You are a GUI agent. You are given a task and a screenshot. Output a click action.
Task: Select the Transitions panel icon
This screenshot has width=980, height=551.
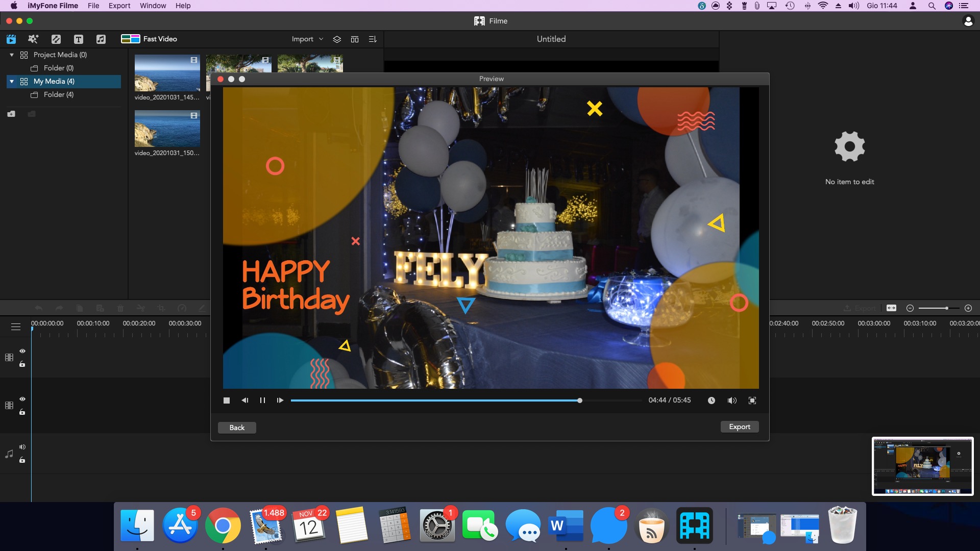click(x=56, y=39)
